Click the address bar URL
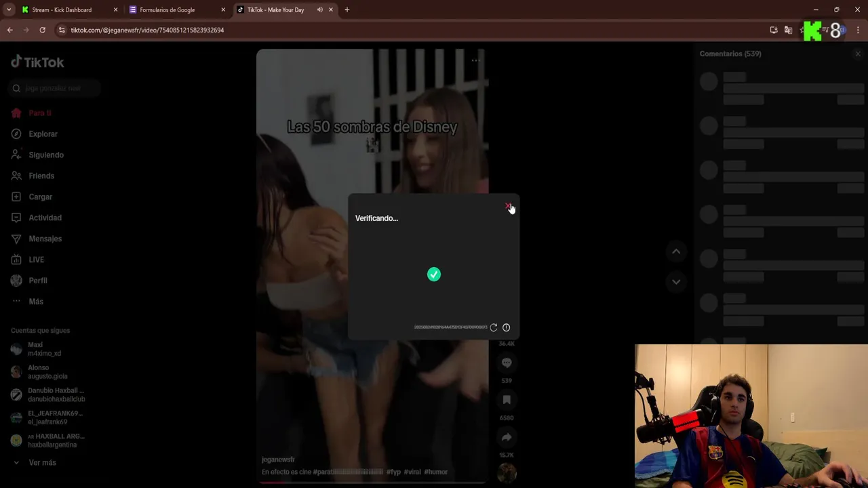The image size is (868, 488). coord(147,30)
